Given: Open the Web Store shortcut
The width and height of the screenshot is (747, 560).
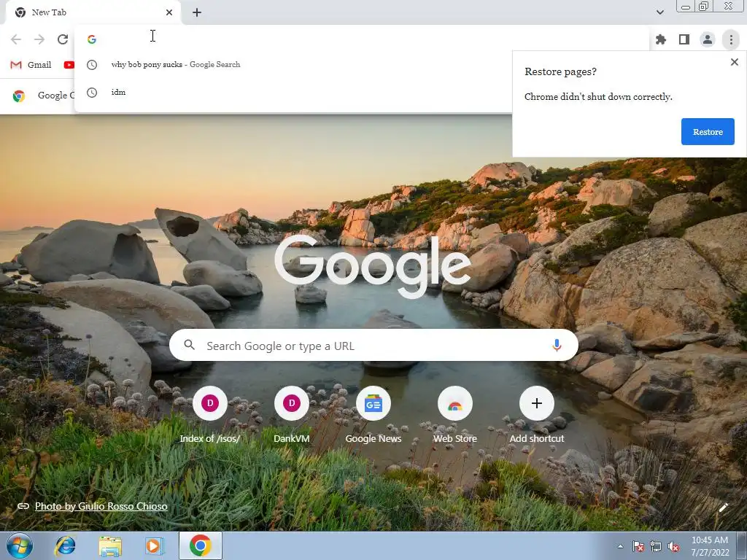Looking at the screenshot, I should point(455,415).
